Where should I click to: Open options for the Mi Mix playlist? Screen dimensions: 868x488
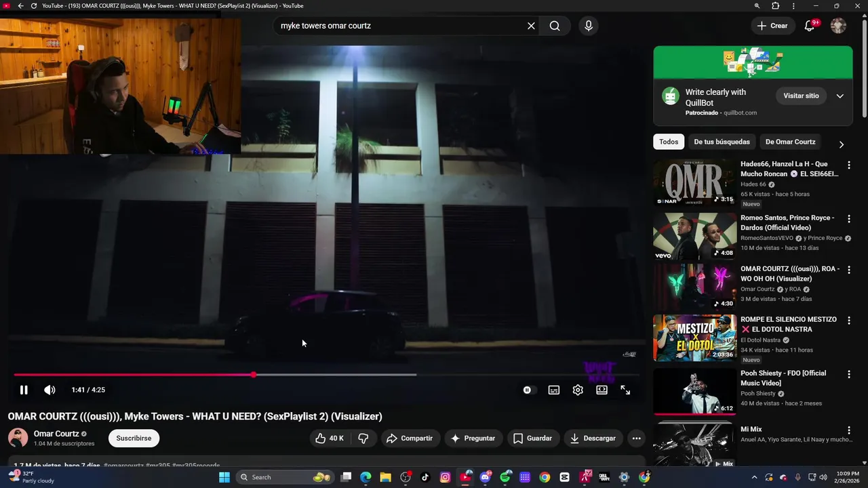pyautogui.click(x=848, y=430)
